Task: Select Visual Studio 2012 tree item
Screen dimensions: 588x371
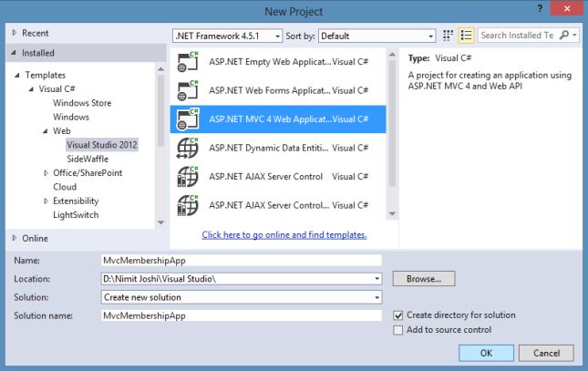Action: [x=102, y=145]
